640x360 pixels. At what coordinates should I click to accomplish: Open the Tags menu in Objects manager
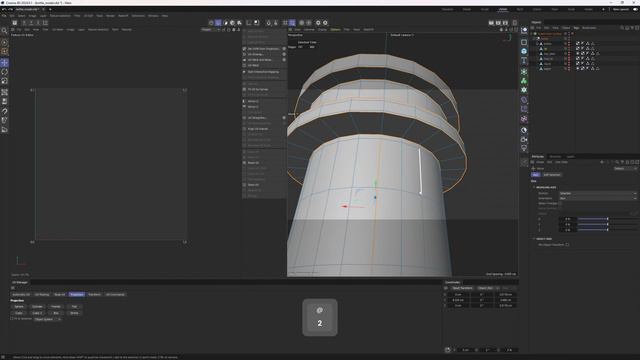point(576,28)
